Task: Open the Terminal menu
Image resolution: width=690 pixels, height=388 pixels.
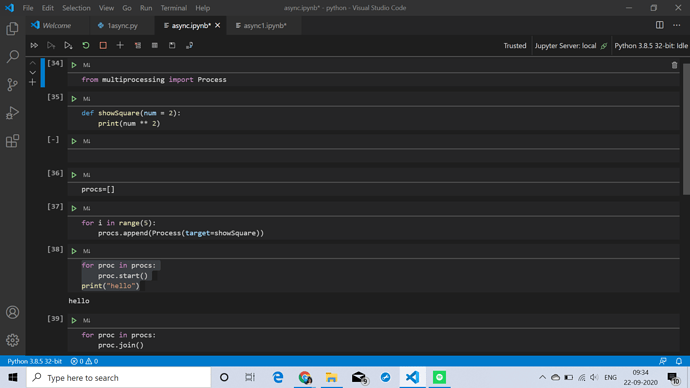Action: pyautogui.click(x=173, y=8)
